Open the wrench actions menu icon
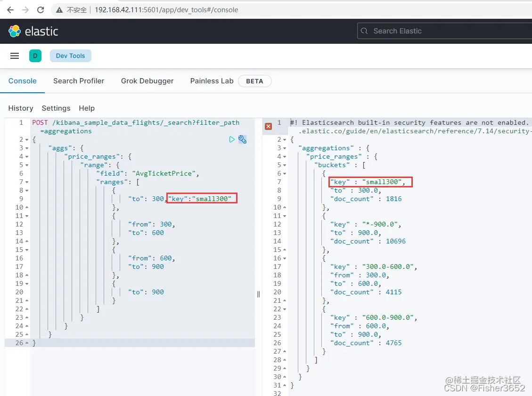The image size is (532, 396). (x=242, y=139)
